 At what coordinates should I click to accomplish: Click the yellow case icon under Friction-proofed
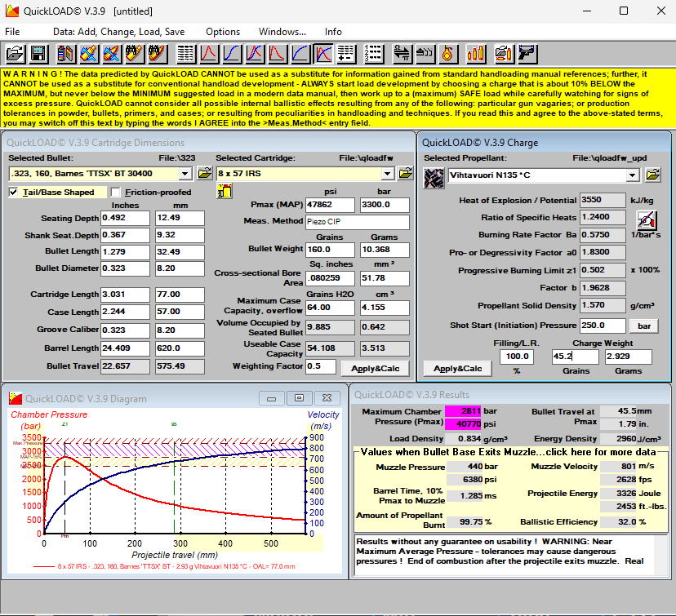click(224, 191)
